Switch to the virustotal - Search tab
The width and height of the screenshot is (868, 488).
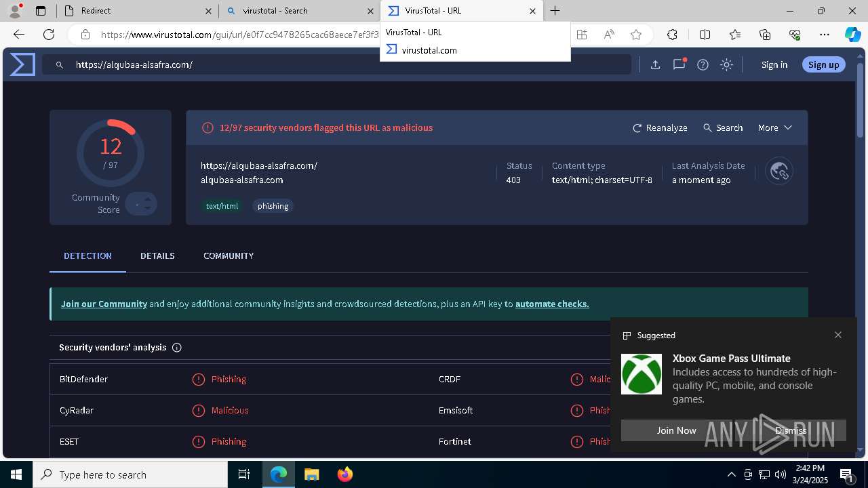(299, 11)
